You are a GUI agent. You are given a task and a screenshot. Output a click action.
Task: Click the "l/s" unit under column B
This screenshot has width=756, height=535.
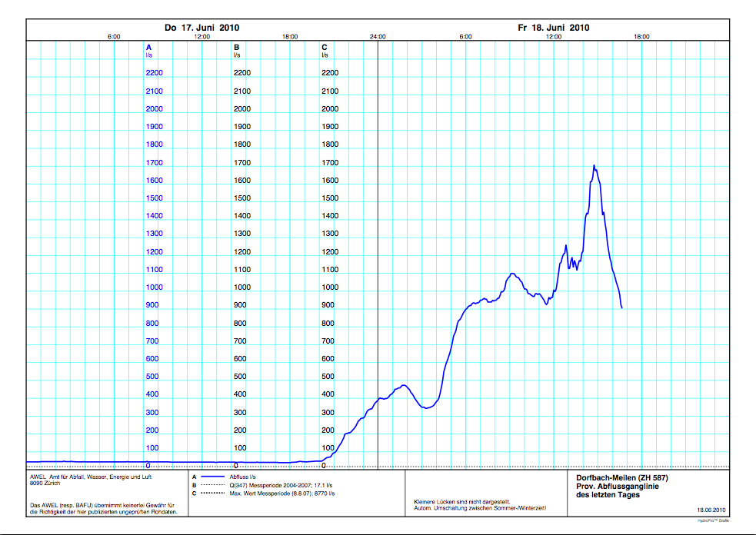coord(237,55)
